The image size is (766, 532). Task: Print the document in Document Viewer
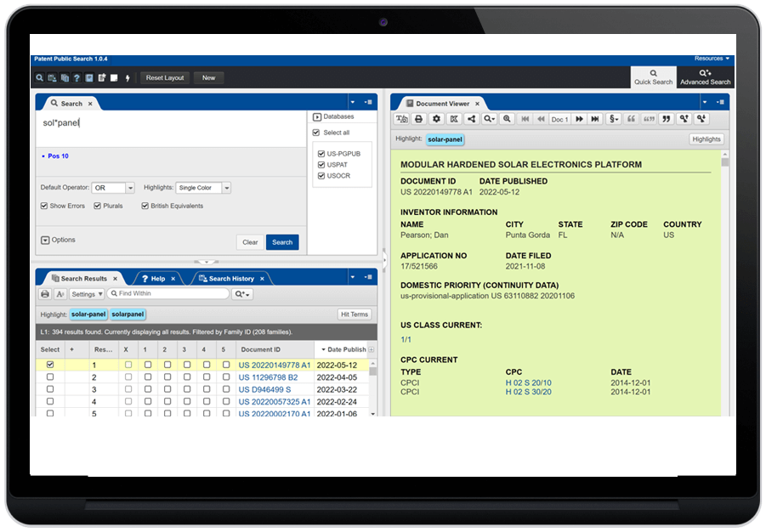[419, 119]
